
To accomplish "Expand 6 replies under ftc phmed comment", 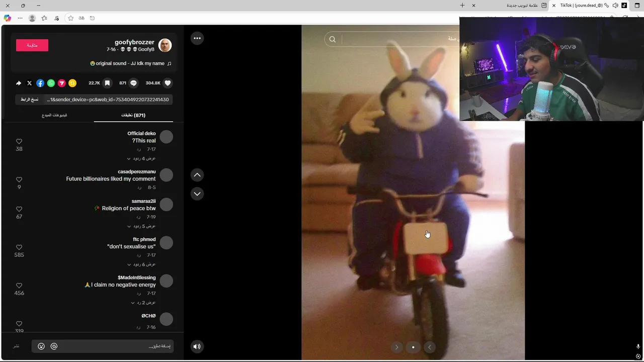I will click(x=141, y=264).
